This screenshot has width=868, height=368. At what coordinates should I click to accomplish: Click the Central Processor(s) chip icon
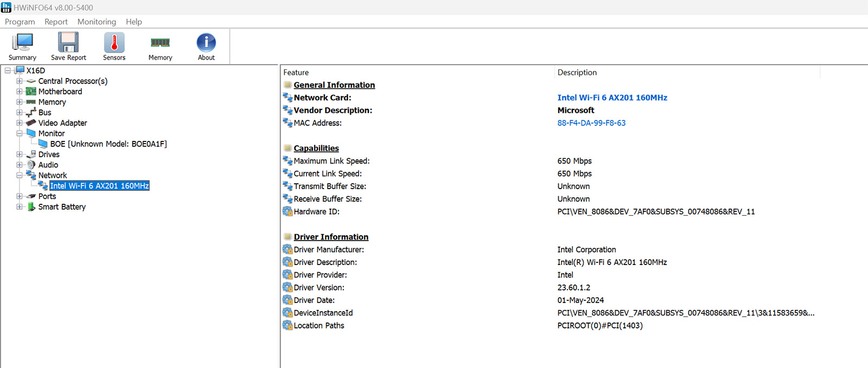(x=31, y=81)
